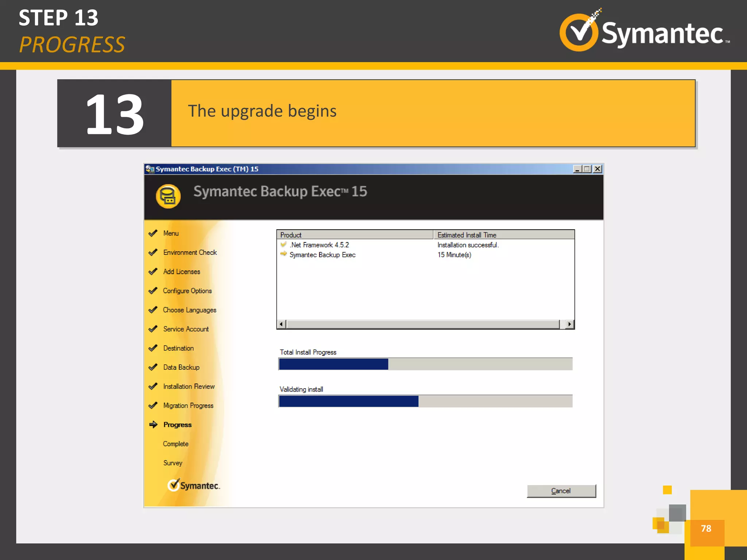This screenshot has width=747, height=560.
Task: Click the checkmark icon beside Destination
Action: click(x=153, y=348)
